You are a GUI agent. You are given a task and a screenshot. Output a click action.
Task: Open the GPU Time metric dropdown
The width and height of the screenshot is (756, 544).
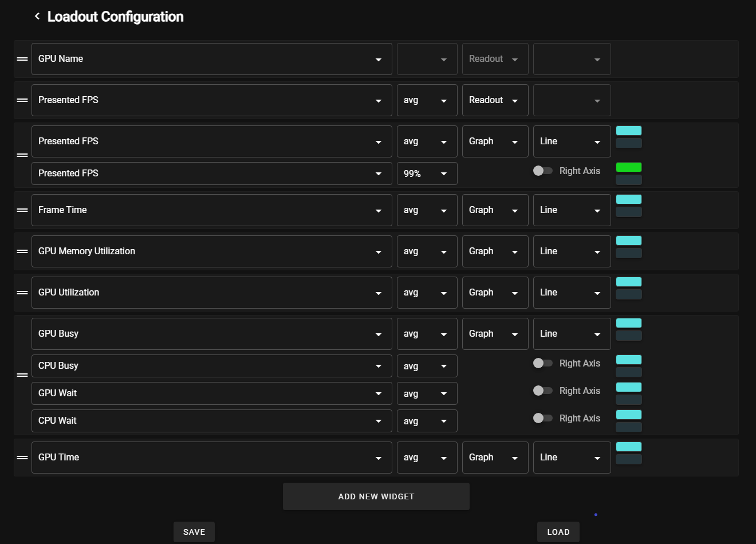tap(212, 458)
